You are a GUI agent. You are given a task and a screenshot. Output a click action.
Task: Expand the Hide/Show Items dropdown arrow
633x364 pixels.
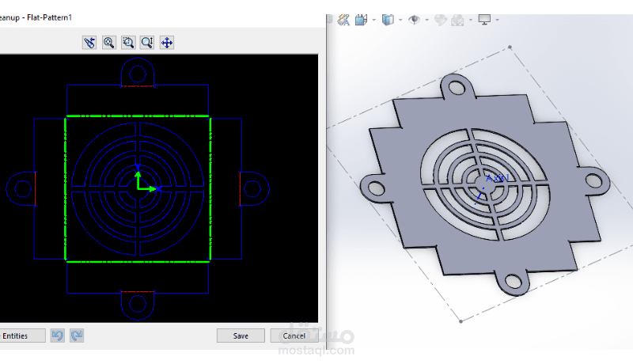(x=426, y=20)
